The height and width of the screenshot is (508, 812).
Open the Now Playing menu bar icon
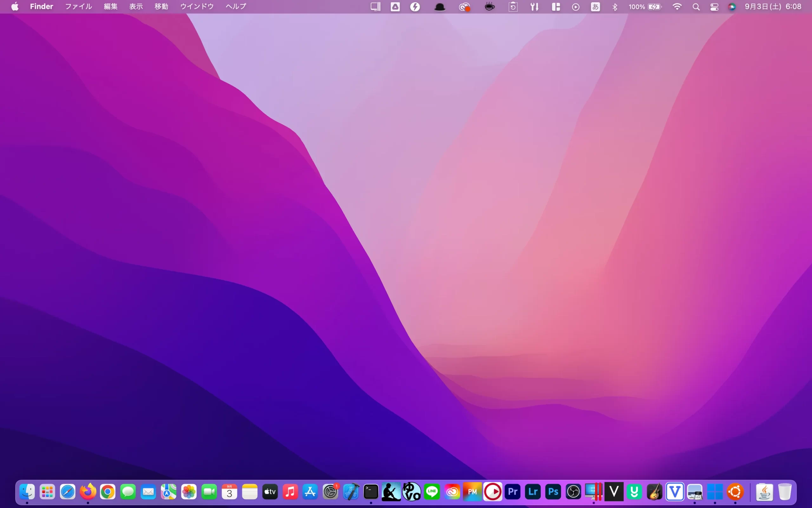[x=576, y=7]
